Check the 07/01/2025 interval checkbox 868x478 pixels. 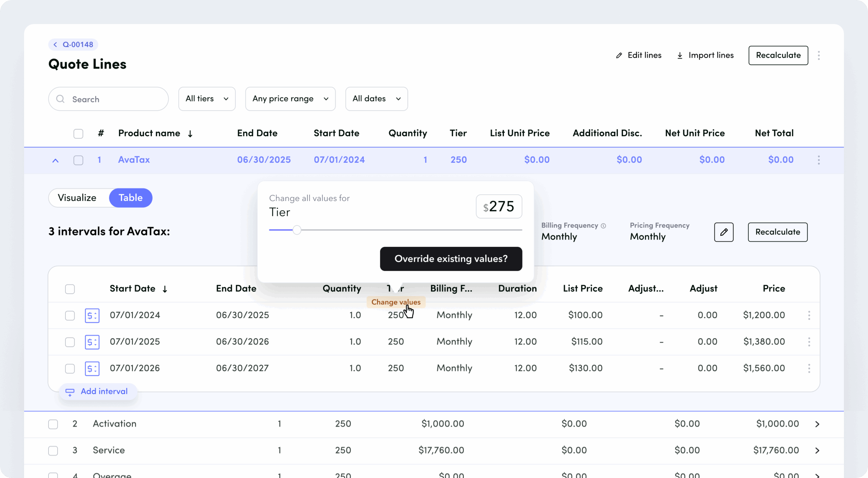[x=70, y=342]
